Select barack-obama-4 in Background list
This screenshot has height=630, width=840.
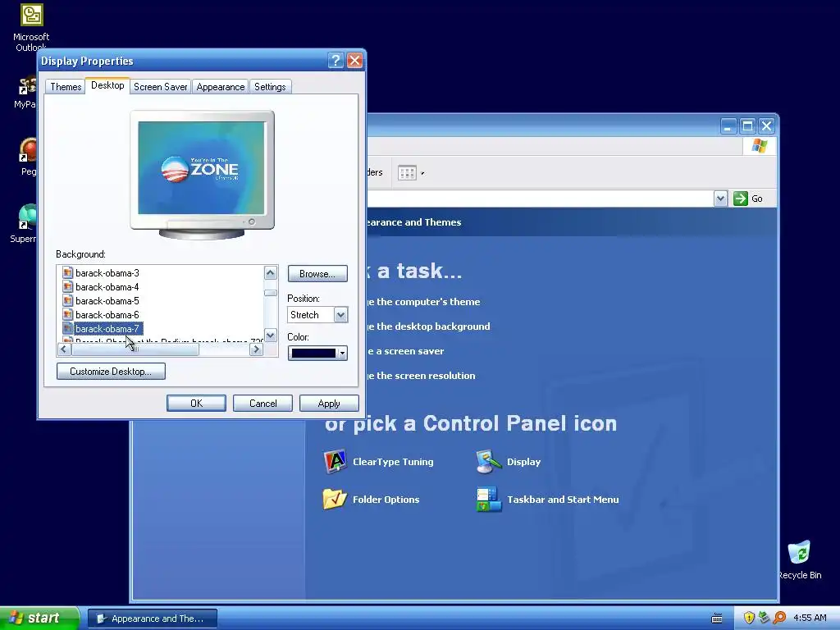pos(107,286)
